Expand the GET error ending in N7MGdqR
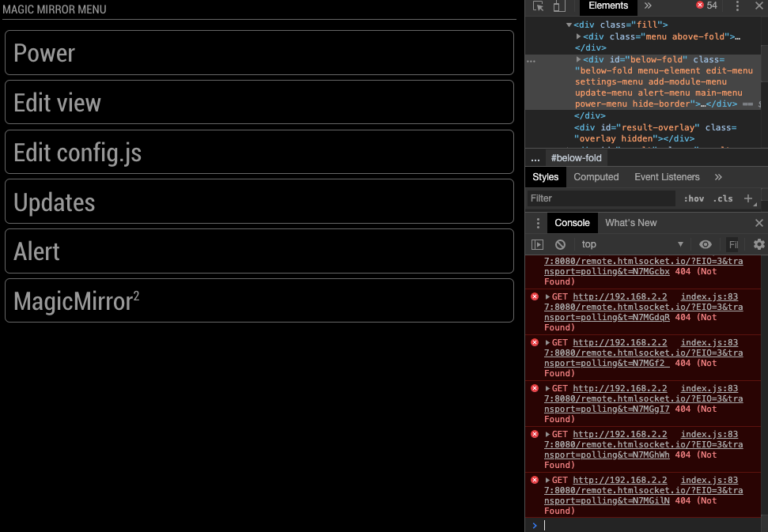 click(547, 296)
